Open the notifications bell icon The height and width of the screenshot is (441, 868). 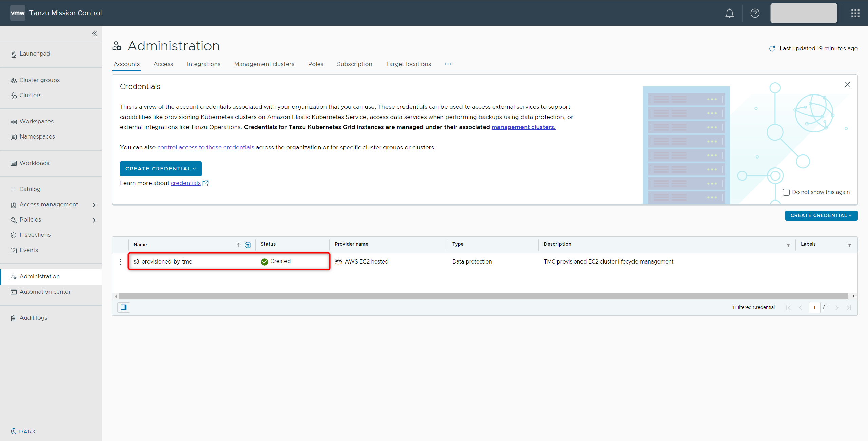tap(729, 13)
